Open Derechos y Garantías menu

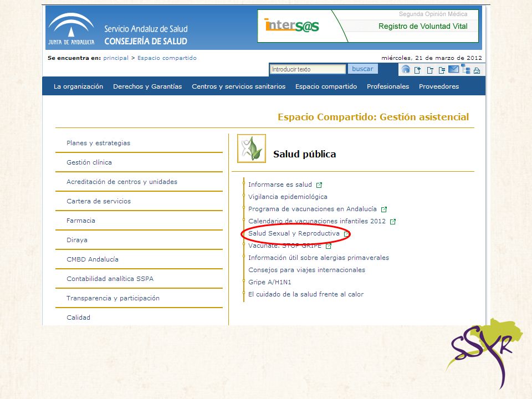point(147,86)
